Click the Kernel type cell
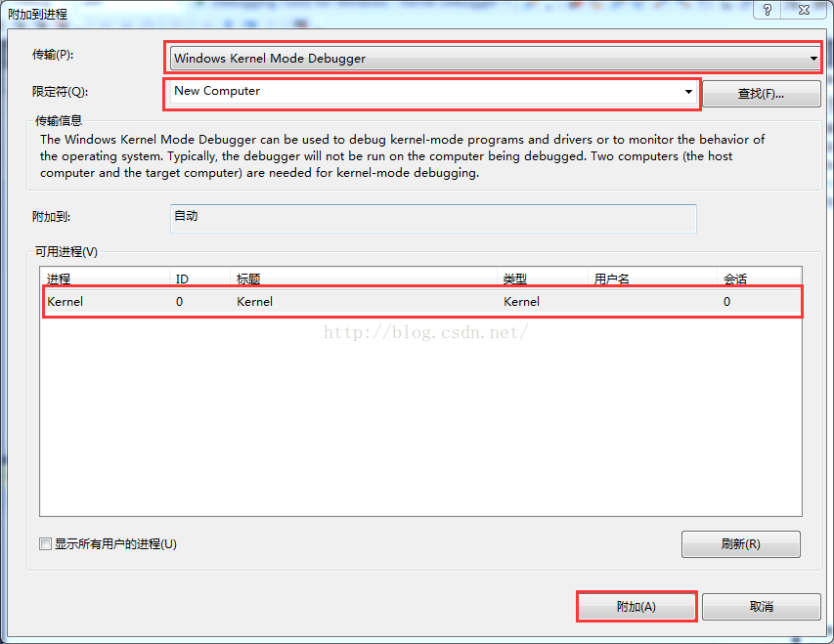The image size is (834, 644). click(x=521, y=302)
